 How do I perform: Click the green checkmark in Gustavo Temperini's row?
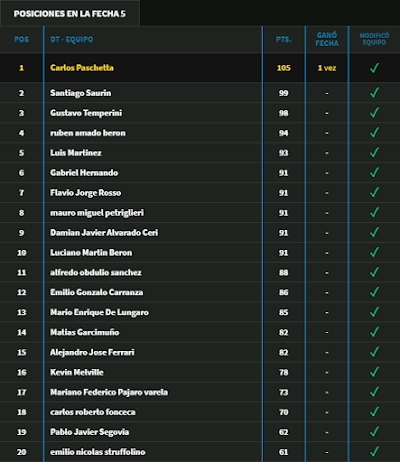tap(374, 113)
